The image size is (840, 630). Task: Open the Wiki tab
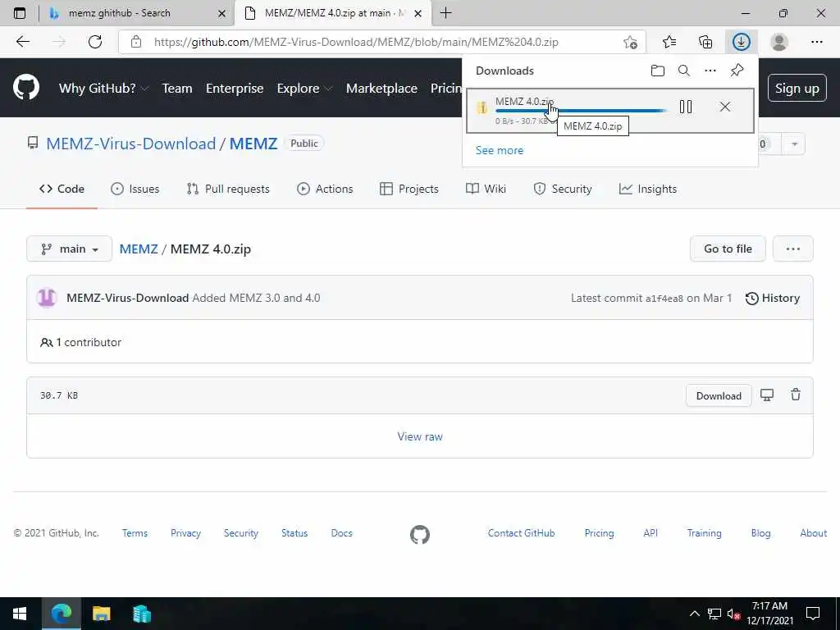486,189
